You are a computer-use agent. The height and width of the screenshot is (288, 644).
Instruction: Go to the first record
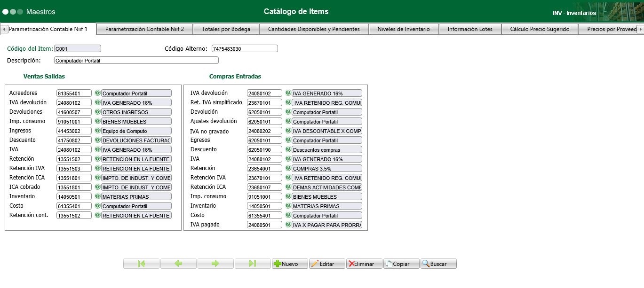coord(141,264)
